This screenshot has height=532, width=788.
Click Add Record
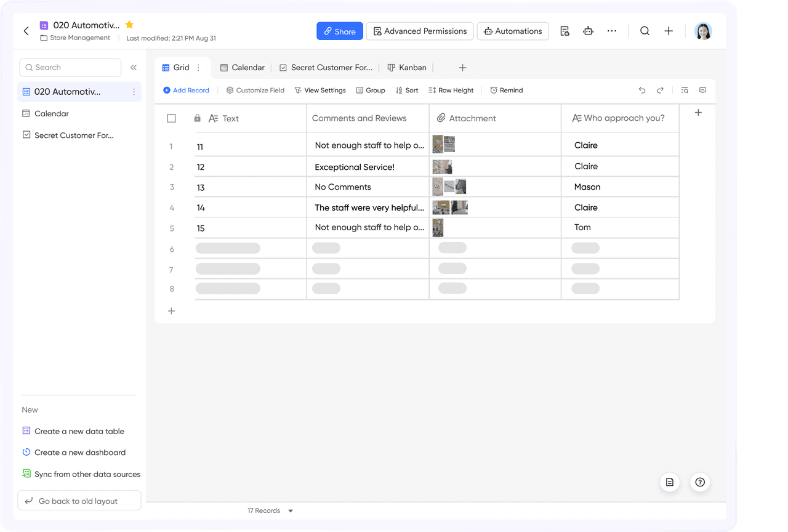[186, 91]
